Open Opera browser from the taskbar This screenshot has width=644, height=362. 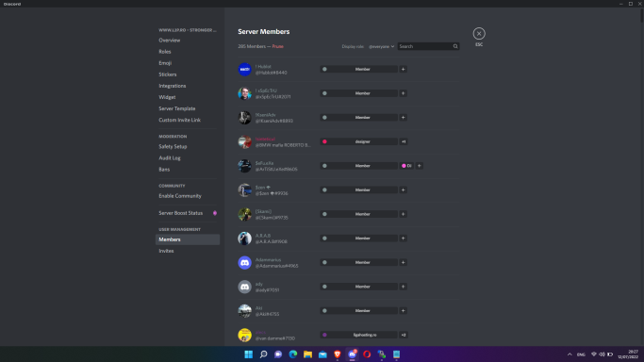coord(367,354)
